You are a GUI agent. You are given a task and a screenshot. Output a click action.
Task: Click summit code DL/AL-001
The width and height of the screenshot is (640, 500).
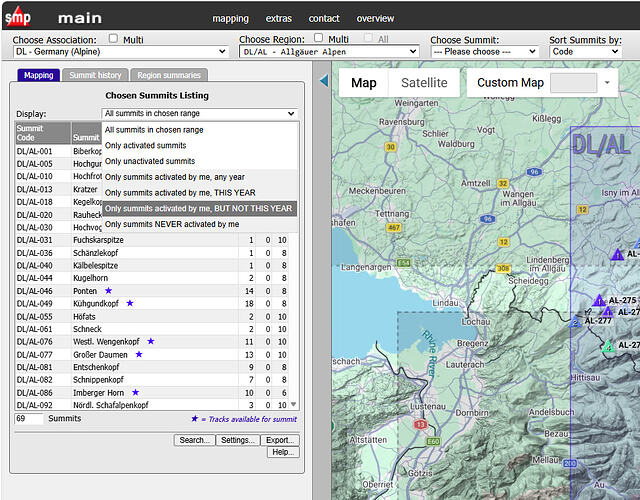(35, 151)
